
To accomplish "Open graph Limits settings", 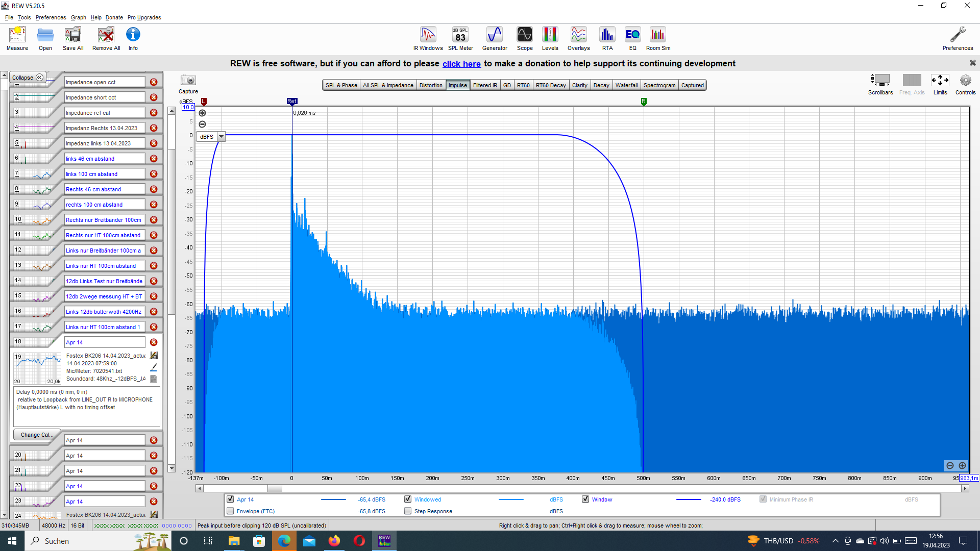I will coord(940,81).
